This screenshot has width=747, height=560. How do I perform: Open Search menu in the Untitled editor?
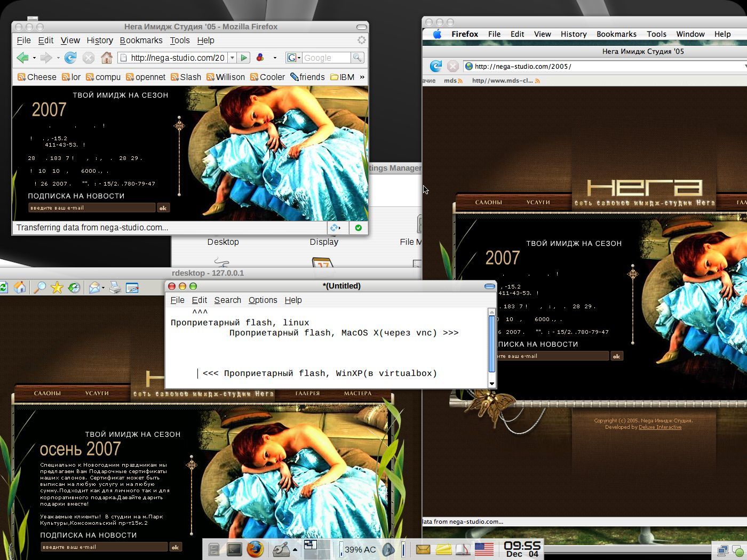coord(227,300)
